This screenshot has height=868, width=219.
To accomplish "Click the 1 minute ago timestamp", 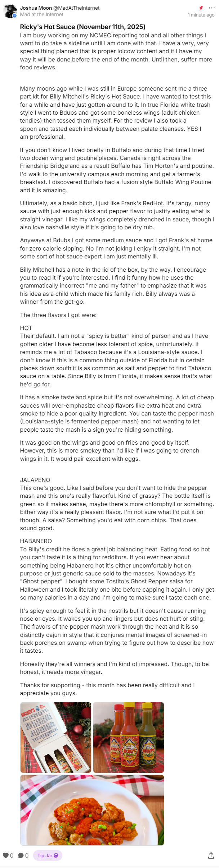I will click(x=201, y=15).
